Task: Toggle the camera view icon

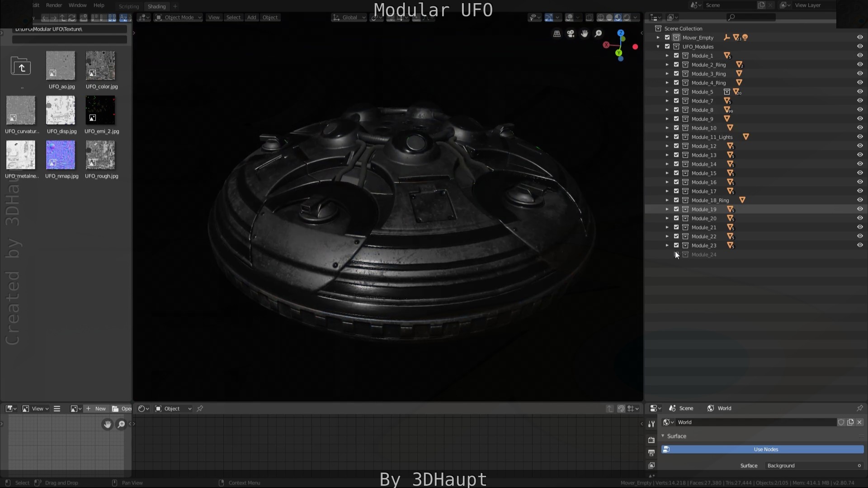Action: [x=571, y=33]
